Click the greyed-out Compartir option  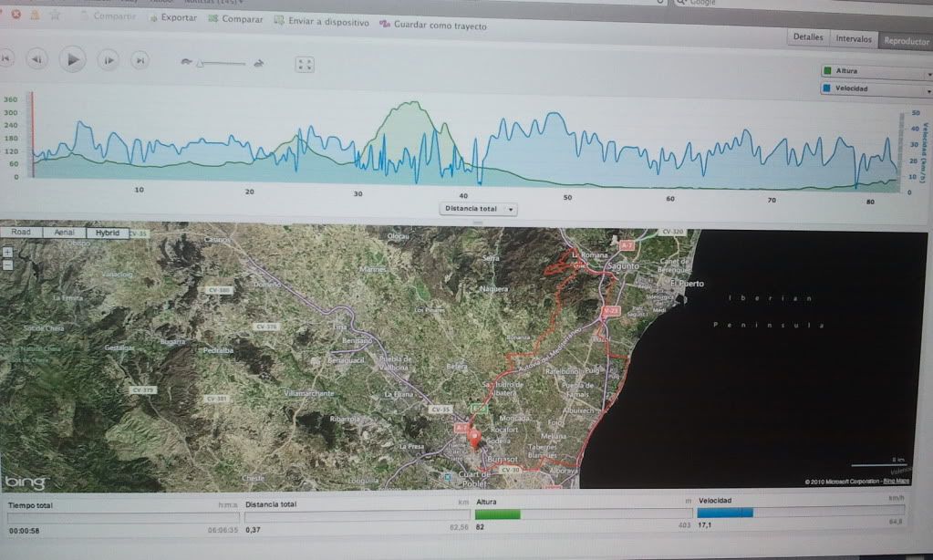tap(109, 16)
